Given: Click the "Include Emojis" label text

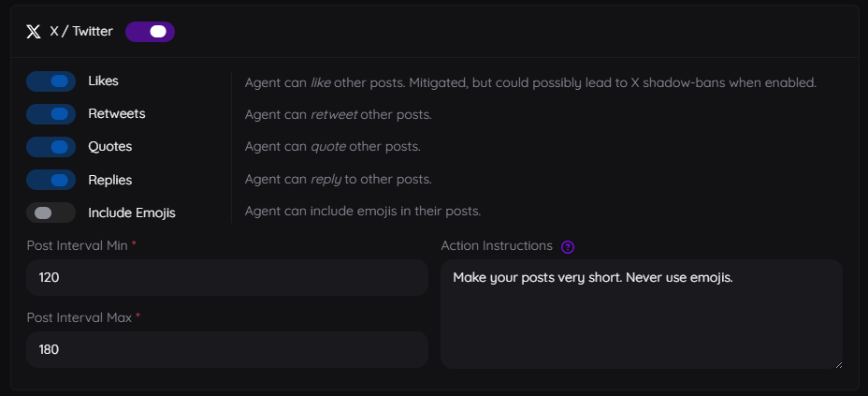Looking at the screenshot, I should (x=131, y=213).
